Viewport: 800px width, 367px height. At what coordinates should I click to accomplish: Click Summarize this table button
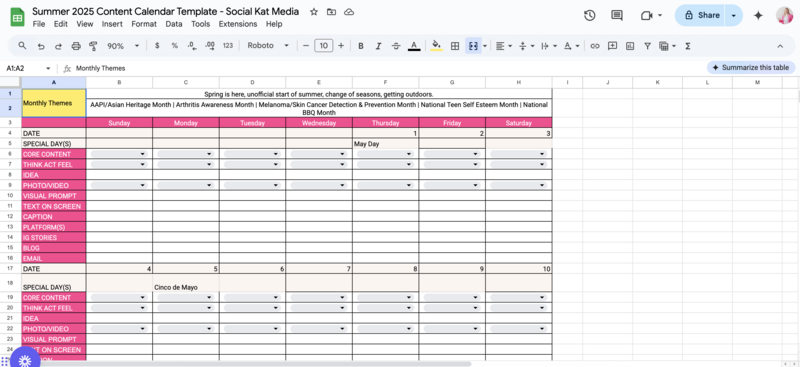pos(751,67)
